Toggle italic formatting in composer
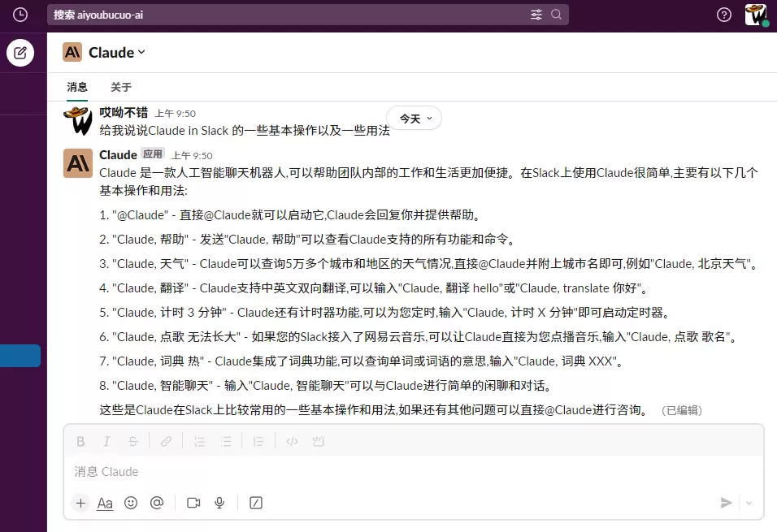Viewport: 777px width, 532px height. [106, 441]
